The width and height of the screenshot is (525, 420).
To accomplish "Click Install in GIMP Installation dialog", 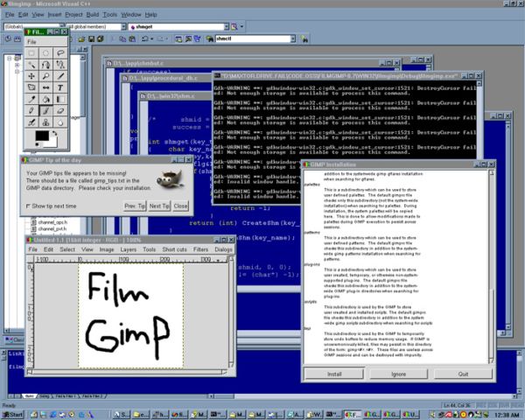I will pos(334,373).
